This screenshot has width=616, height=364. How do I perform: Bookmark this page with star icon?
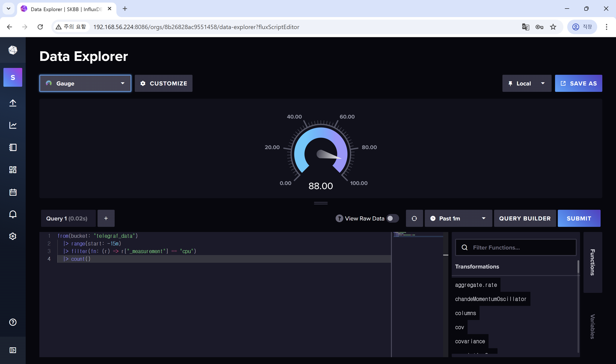[x=553, y=27]
